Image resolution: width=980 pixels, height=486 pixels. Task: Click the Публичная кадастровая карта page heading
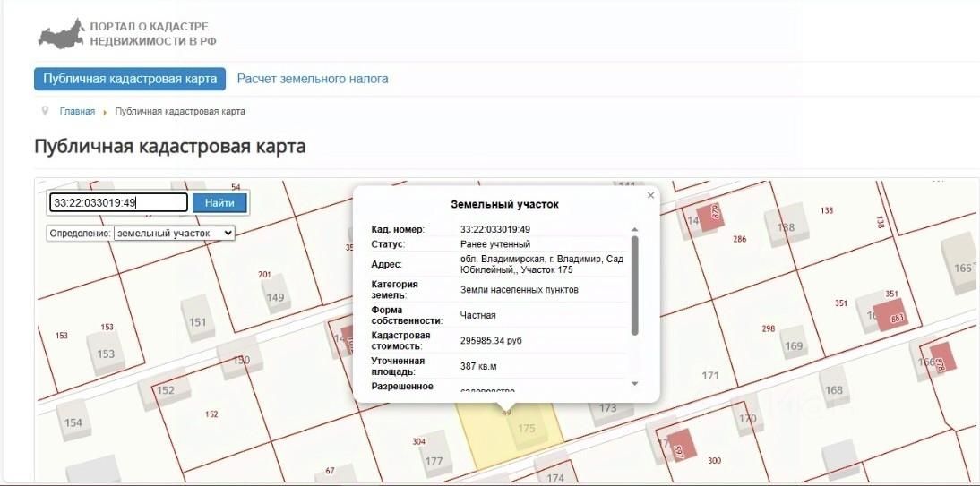(x=170, y=148)
